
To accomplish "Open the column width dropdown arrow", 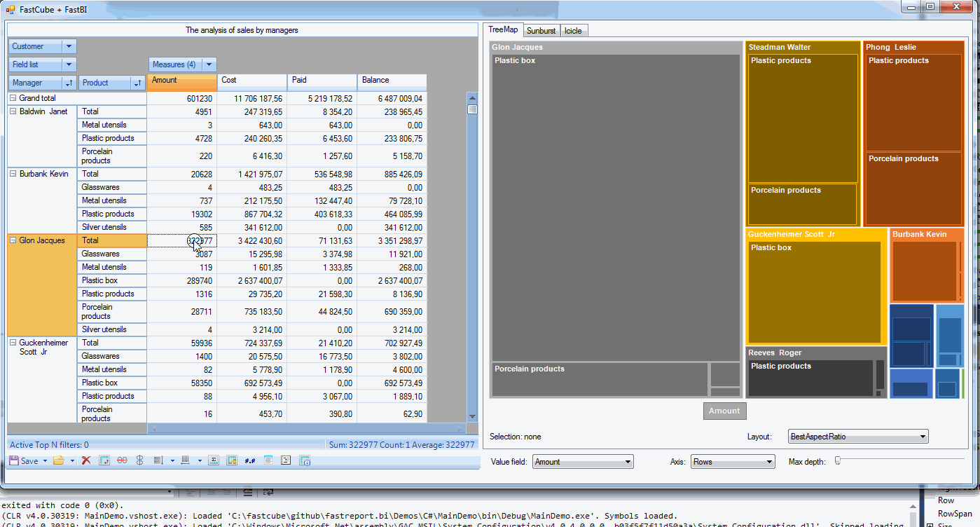I will click(x=200, y=461).
